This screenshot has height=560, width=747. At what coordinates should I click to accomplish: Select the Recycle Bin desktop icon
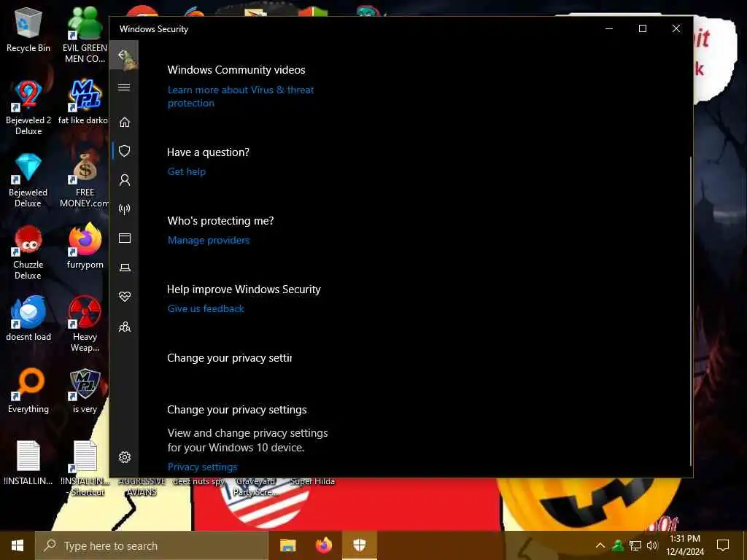tap(28, 31)
